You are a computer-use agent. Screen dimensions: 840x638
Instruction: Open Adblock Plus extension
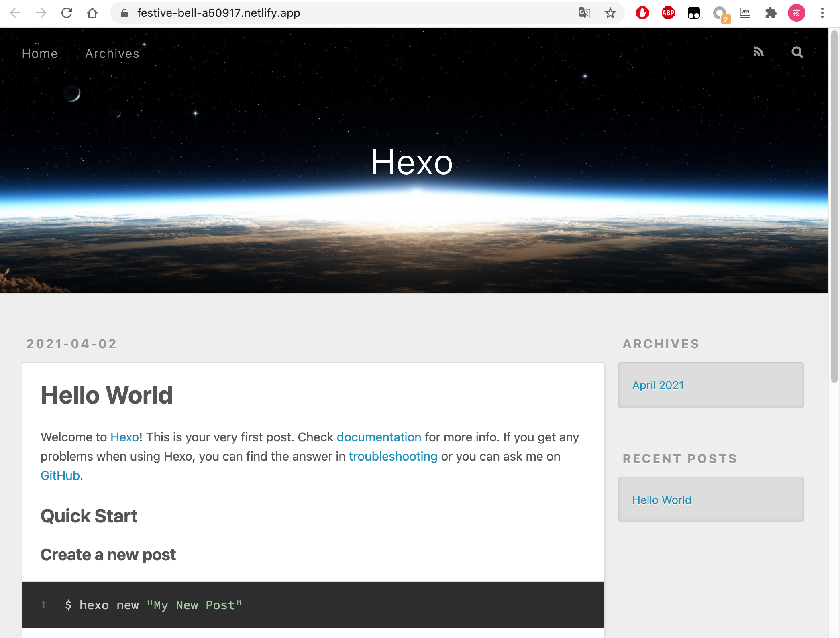[x=668, y=13]
